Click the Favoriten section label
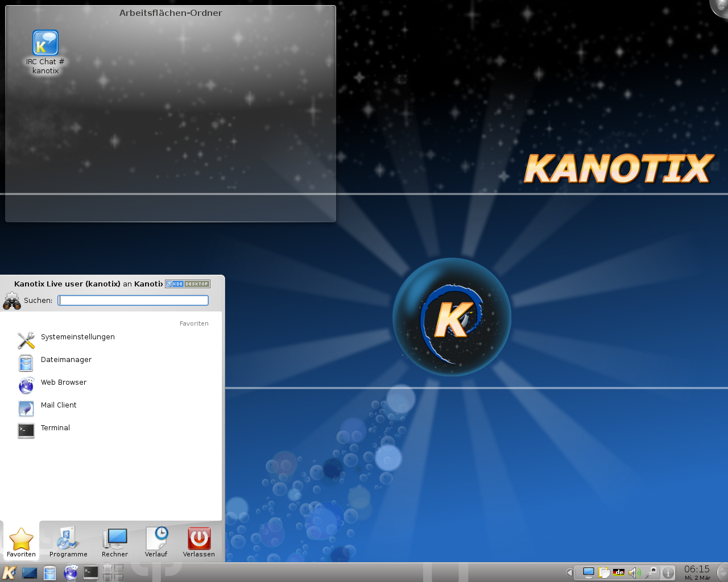This screenshot has width=728, height=582. click(x=194, y=323)
